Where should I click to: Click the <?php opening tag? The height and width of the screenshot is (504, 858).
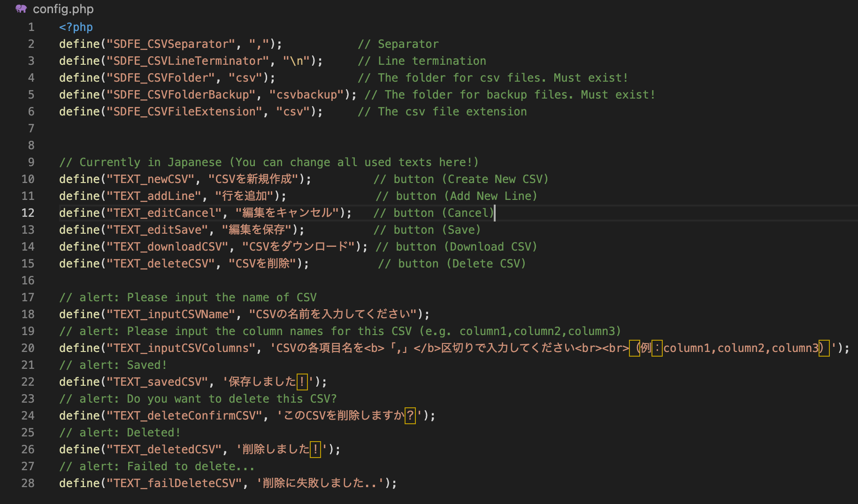point(76,27)
